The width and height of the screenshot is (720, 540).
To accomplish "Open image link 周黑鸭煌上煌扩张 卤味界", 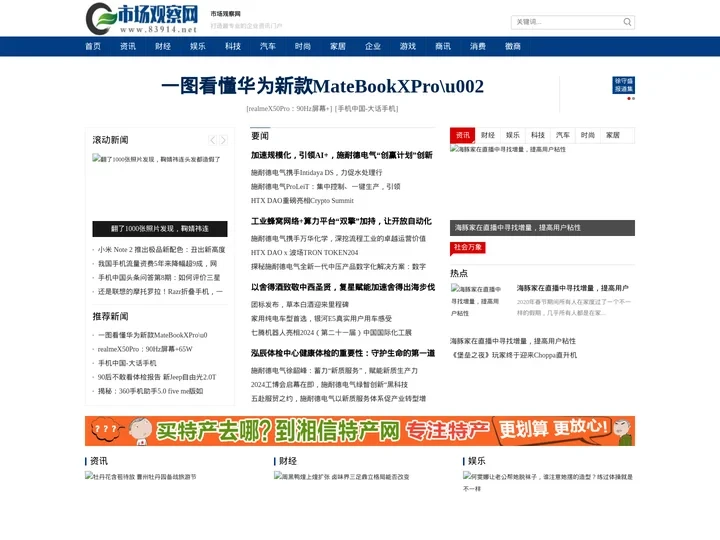I will 342,477.
